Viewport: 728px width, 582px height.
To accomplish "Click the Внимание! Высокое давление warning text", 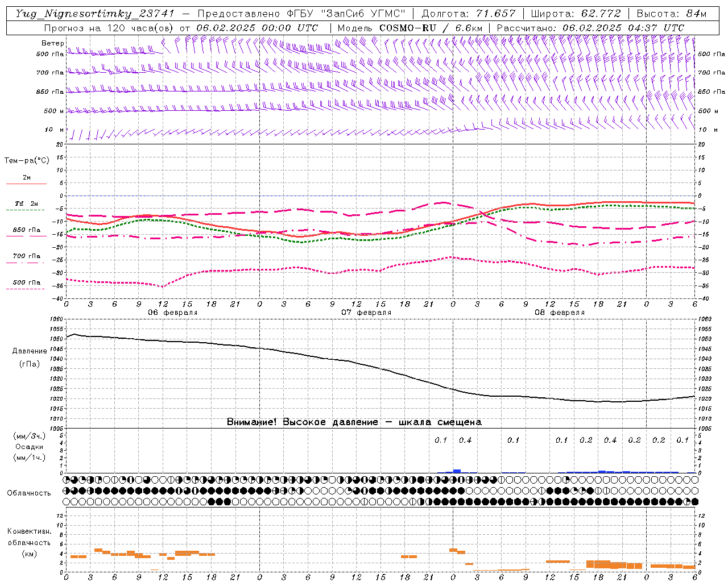I will pyautogui.click(x=354, y=422).
